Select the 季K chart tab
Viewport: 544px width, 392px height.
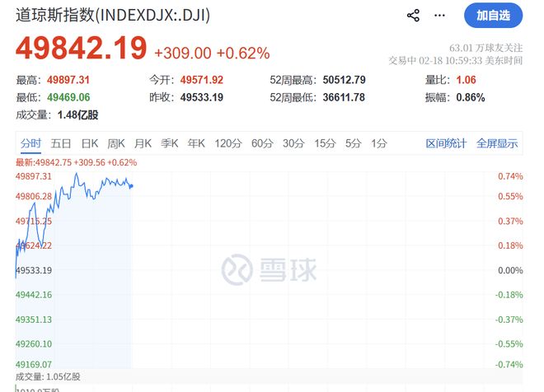tap(170, 143)
